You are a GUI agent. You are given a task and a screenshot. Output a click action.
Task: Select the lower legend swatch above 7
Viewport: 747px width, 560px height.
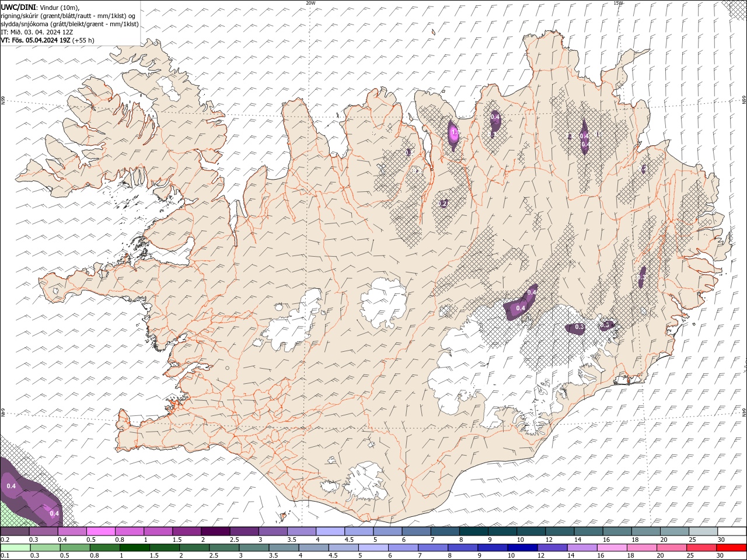point(432,548)
